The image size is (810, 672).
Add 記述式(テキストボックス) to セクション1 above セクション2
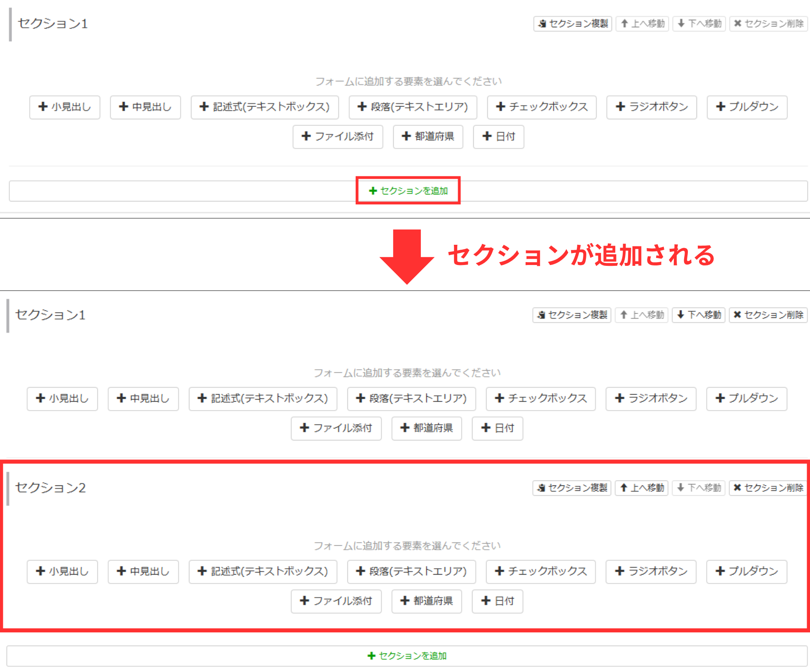tap(263, 399)
